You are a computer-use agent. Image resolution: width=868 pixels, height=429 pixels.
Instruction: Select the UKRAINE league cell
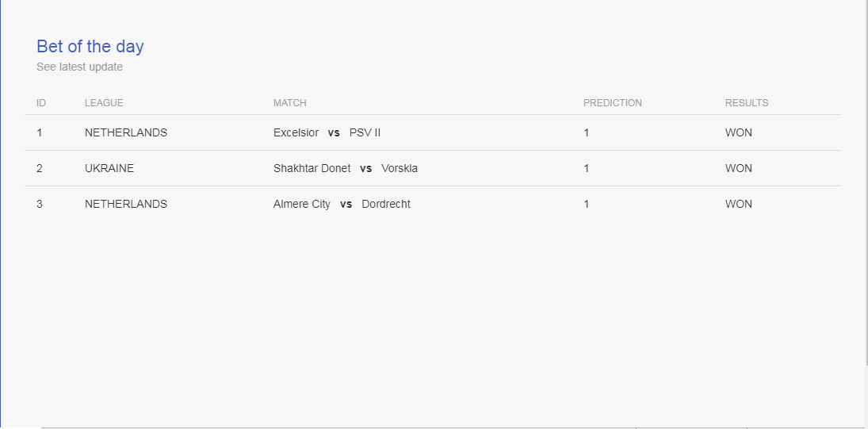tap(109, 168)
